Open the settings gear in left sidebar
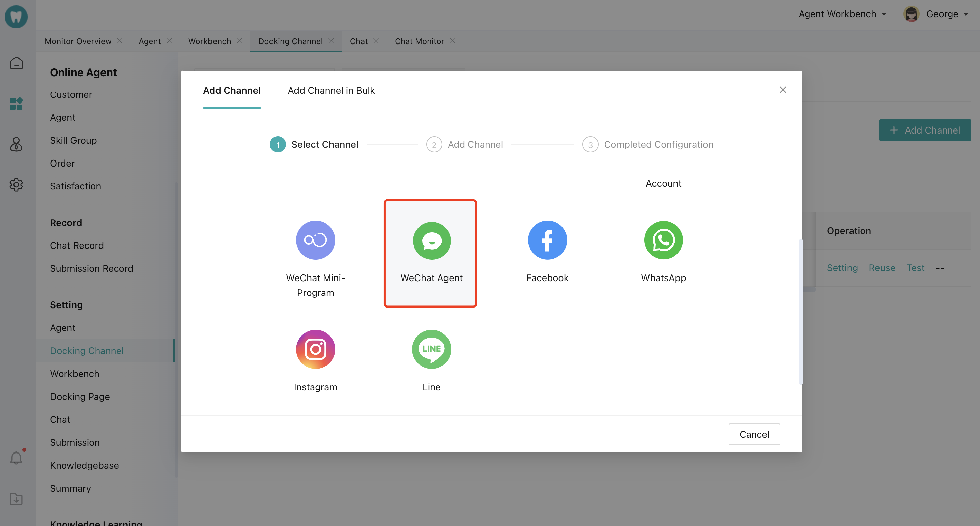Image resolution: width=980 pixels, height=526 pixels. click(16, 185)
